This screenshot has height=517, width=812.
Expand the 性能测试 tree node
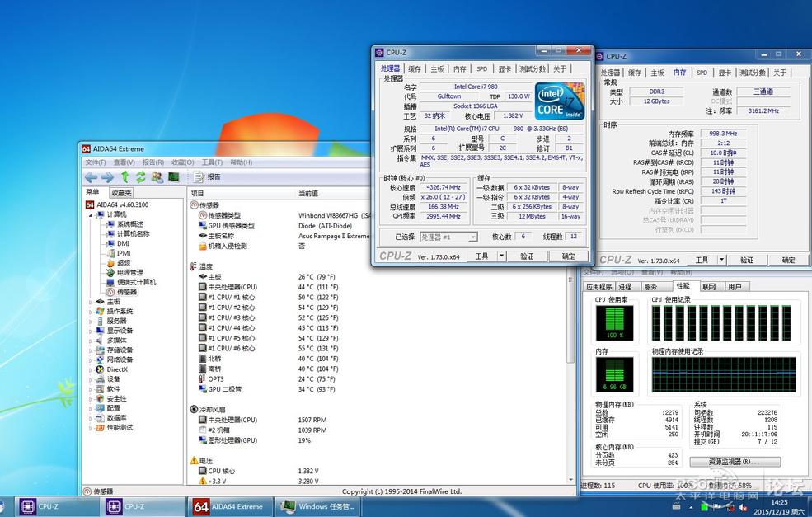tap(92, 428)
